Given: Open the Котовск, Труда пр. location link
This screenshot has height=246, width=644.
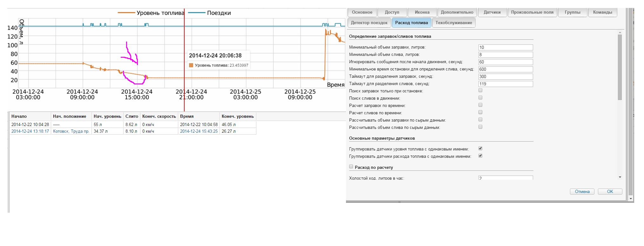Looking at the screenshot, I should pyautogui.click(x=71, y=131).
